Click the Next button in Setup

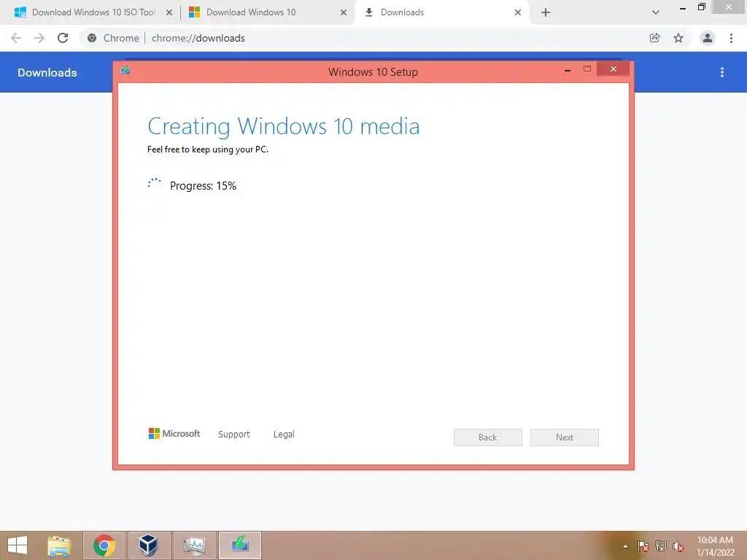click(565, 437)
